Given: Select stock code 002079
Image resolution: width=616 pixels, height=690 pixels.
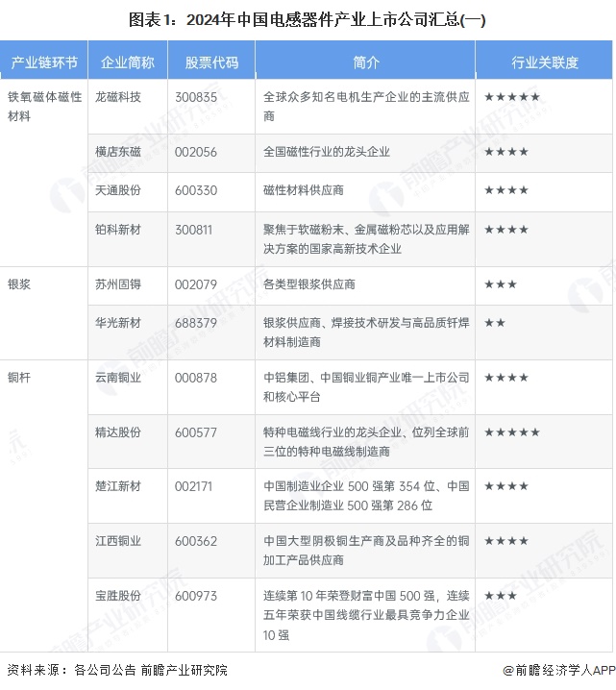Looking at the screenshot, I should [x=196, y=284].
